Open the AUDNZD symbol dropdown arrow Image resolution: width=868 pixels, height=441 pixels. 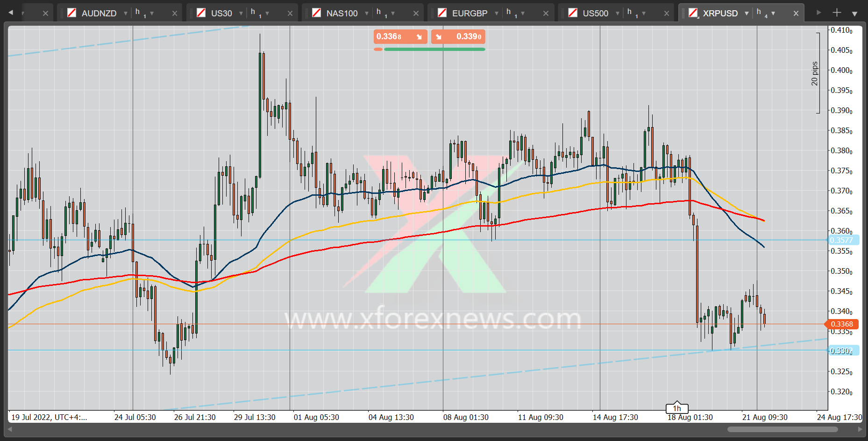click(126, 13)
